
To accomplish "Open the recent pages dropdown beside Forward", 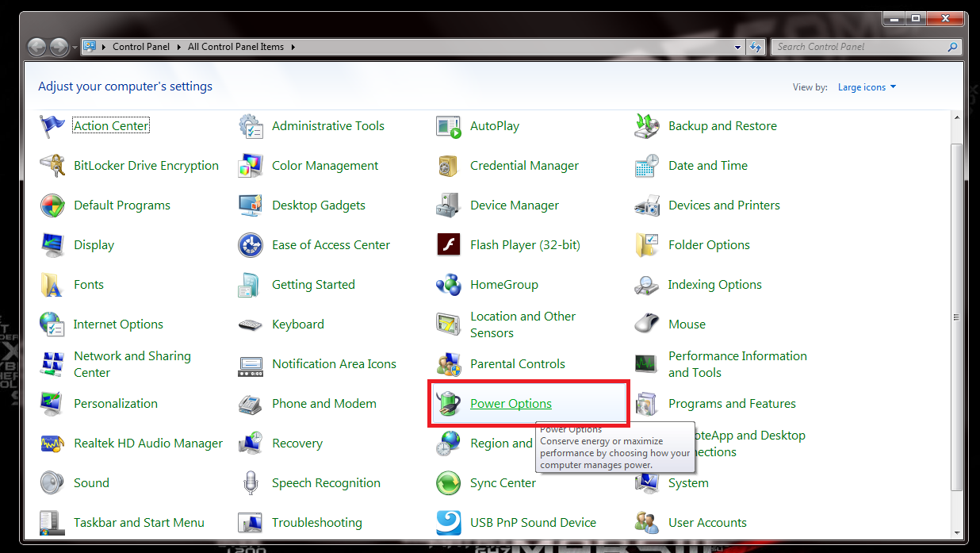I will pos(75,48).
